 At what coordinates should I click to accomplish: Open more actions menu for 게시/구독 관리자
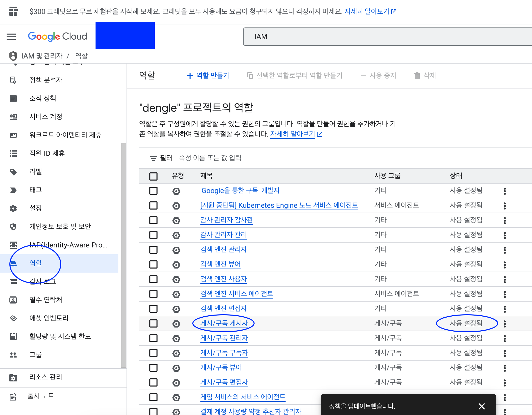[x=505, y=338]
